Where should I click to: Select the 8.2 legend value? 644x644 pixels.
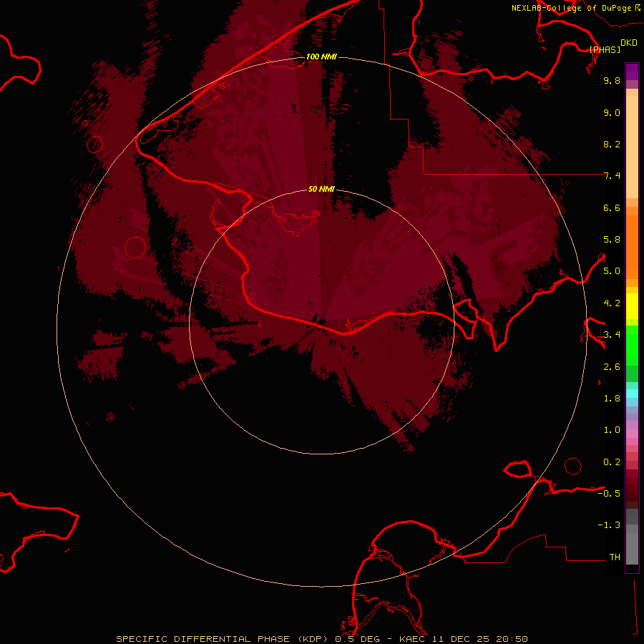click(612, 144)
